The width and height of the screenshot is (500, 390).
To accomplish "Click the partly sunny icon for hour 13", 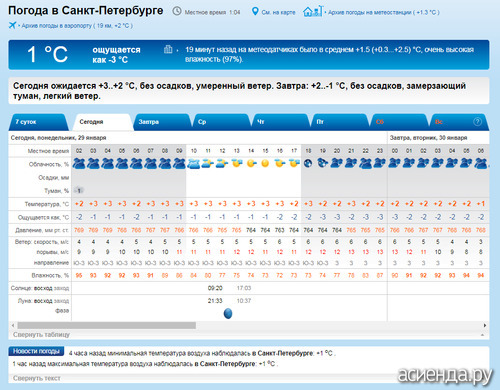I will 237,163.
